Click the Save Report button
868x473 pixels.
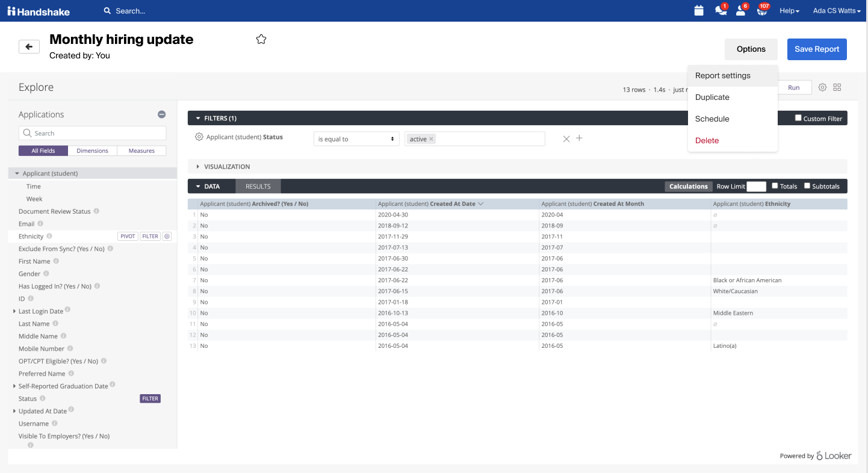(x=817, y=49)
